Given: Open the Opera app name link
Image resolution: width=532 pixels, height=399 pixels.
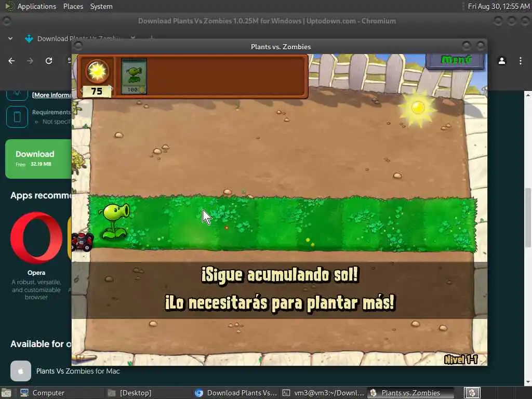Looking at the screenshot, I should [36, 272].
